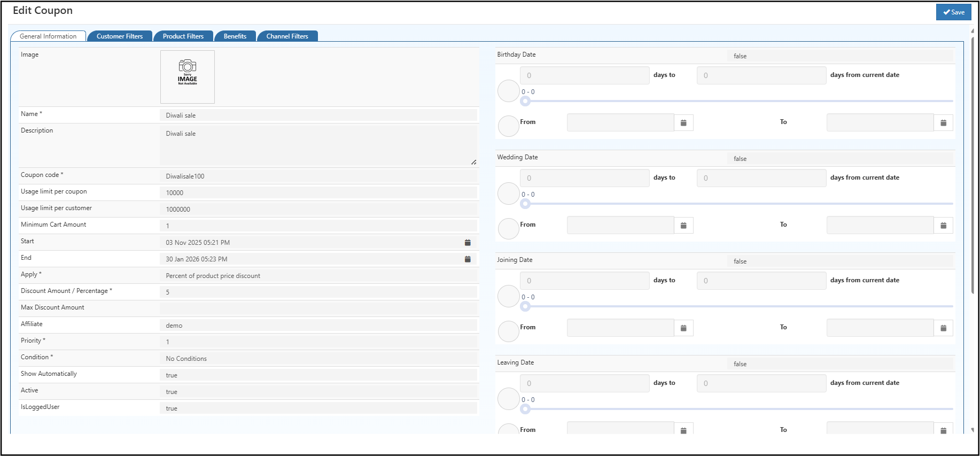980x456 pixels.
Task: Select Birthday Date days range radio button
Action: (x=508, y=91)
